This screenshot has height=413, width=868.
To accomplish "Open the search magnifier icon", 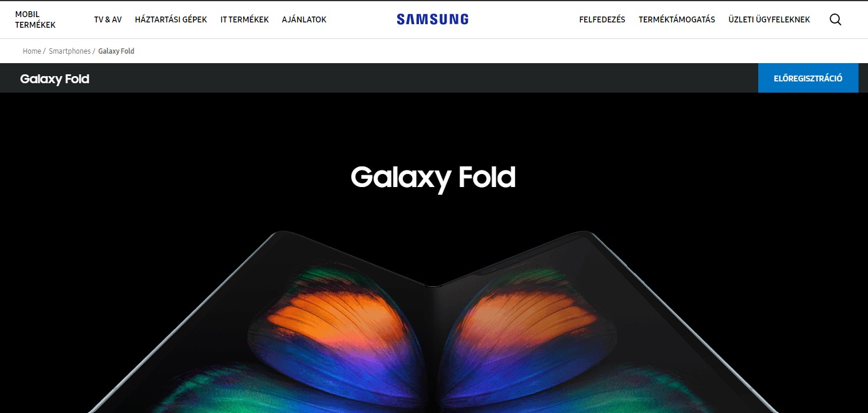I will point(835,19).
